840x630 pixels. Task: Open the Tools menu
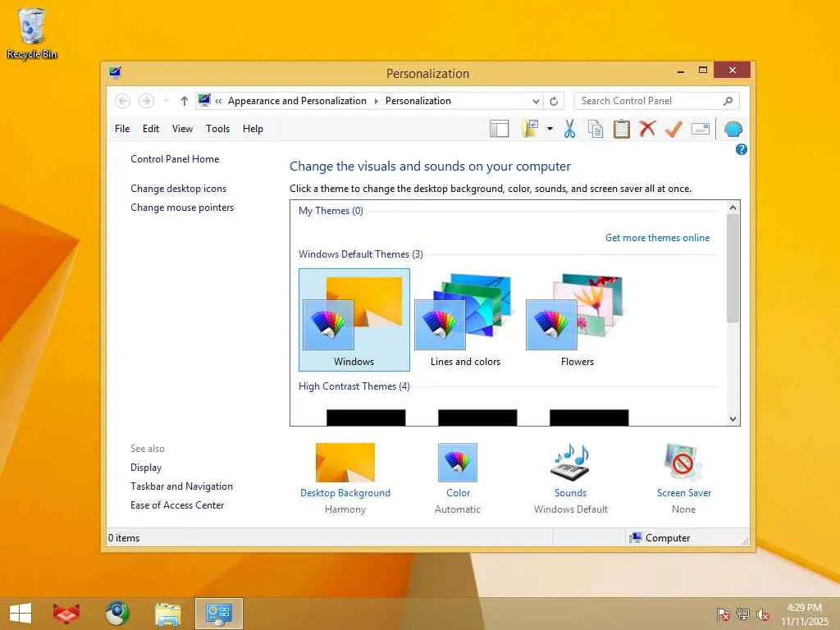[x=217, y=129]
